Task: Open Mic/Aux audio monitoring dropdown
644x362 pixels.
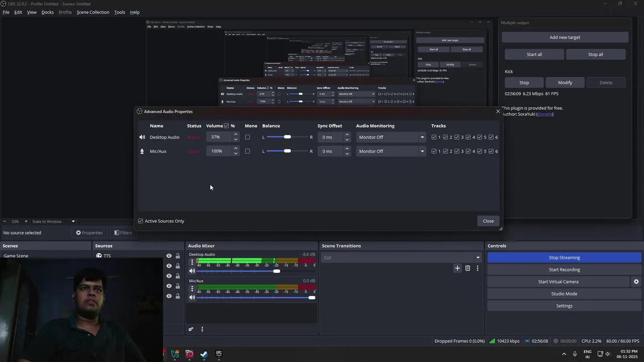Action: click(x=391, y=151)
